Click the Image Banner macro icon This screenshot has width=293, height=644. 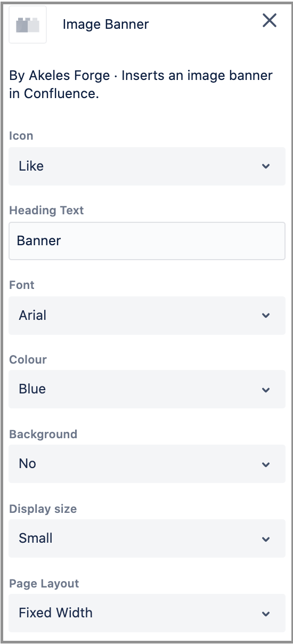coord(28,25)
